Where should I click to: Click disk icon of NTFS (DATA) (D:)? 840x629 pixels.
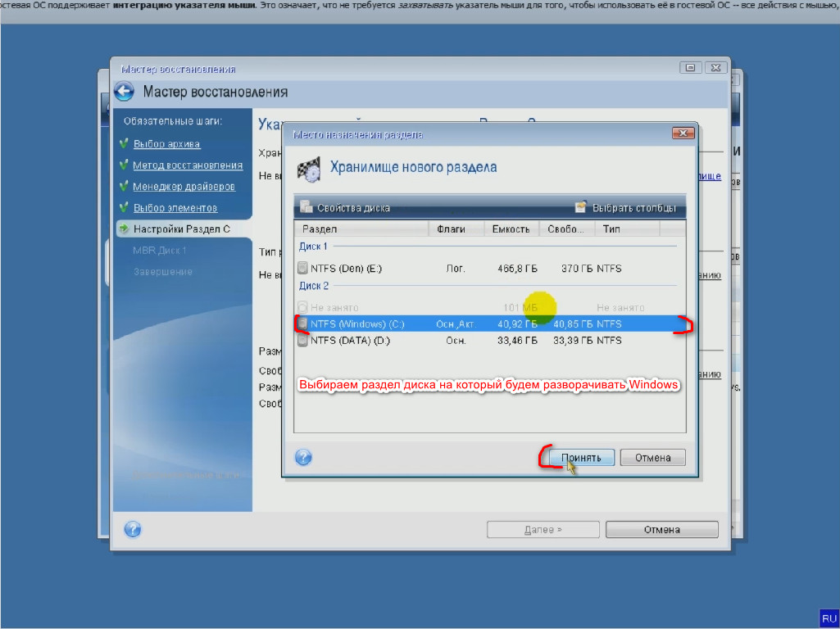[x=303, y=340]
